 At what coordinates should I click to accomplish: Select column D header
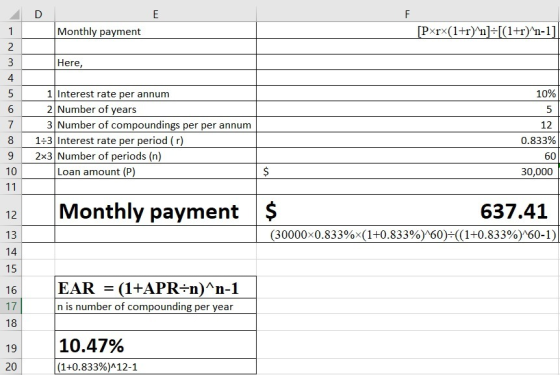click(38, 14)
